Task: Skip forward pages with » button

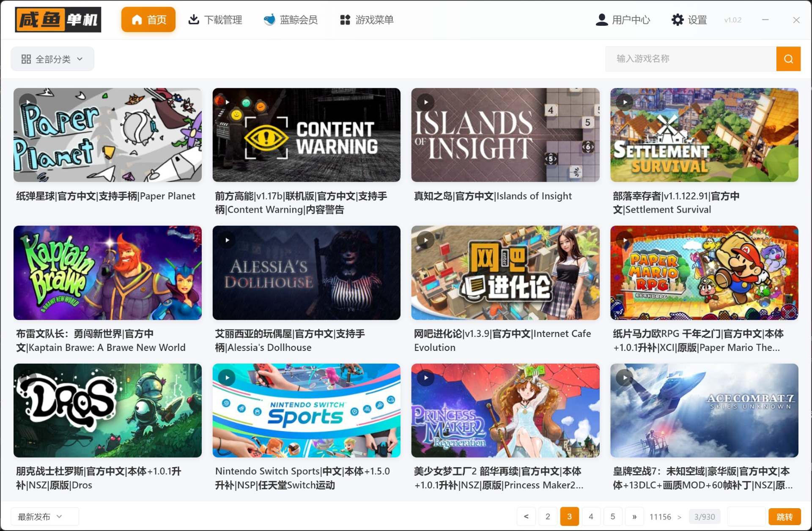Action: pyautogui.click(x=634, y=517)
